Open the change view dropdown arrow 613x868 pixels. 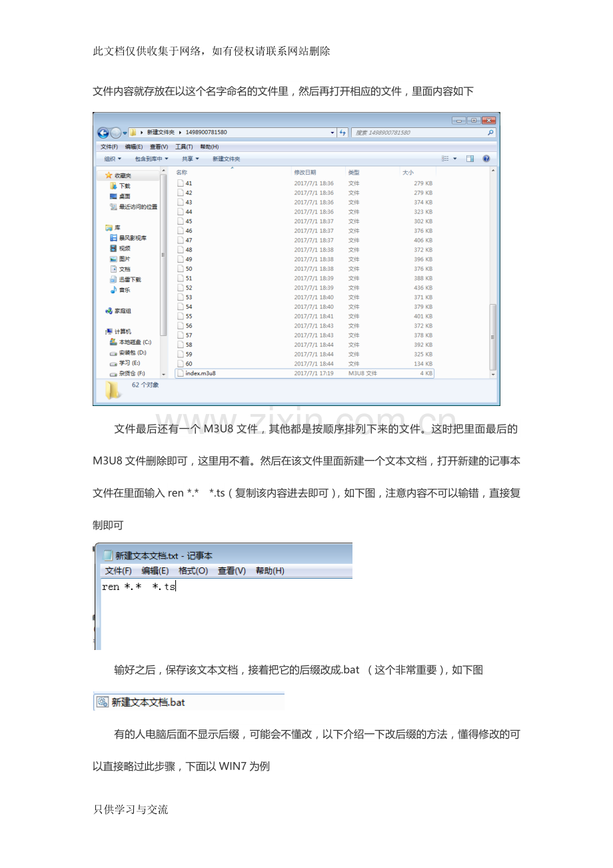[x=456, y=159]
